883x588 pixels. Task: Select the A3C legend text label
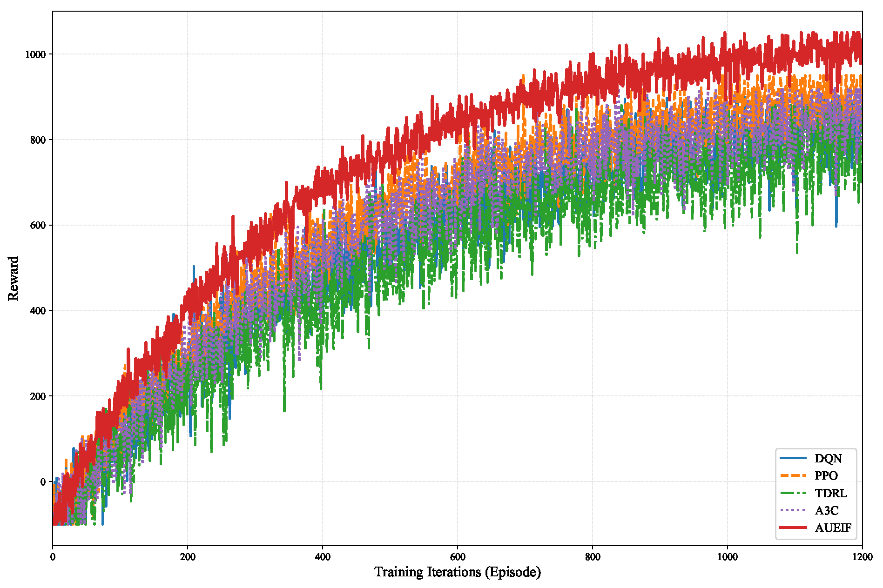827,510
